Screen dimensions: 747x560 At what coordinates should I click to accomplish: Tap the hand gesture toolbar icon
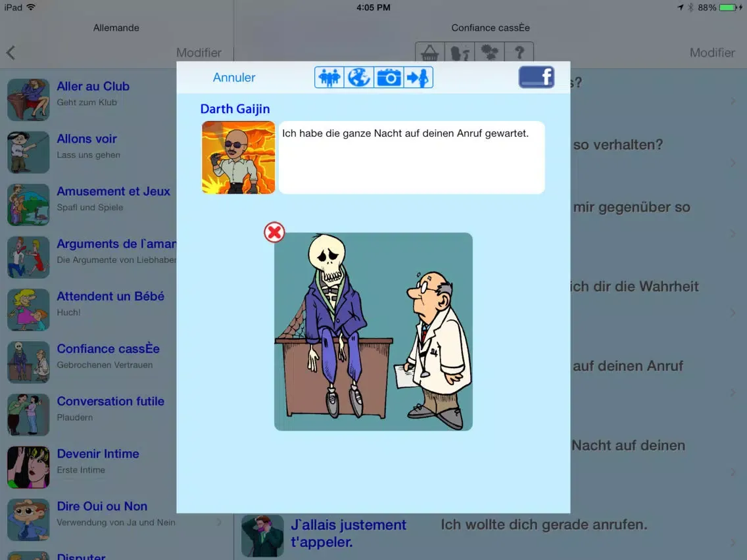tap(460, 52)
